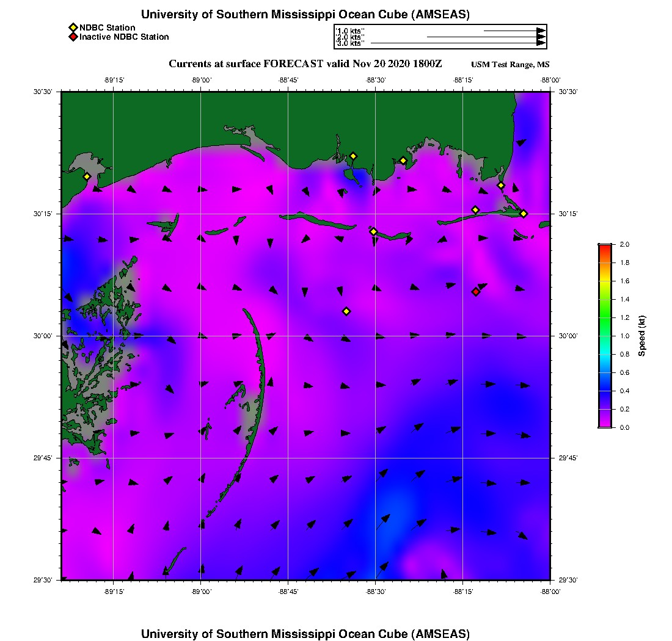The width and height of the screenshot is (672, 641).
Task: Click the 3.0 kts scale arrow in legend
Action: pos(458,43)
